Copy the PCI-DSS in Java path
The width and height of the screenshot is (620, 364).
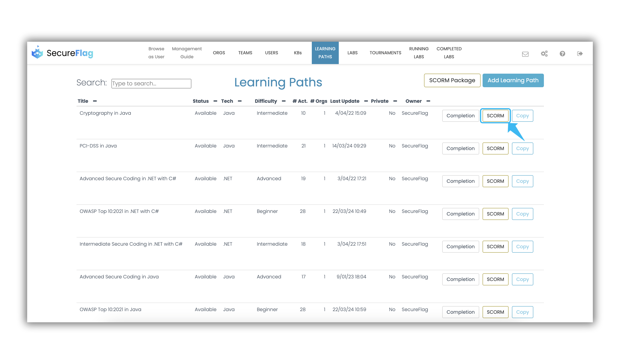[x=522, y=148]
